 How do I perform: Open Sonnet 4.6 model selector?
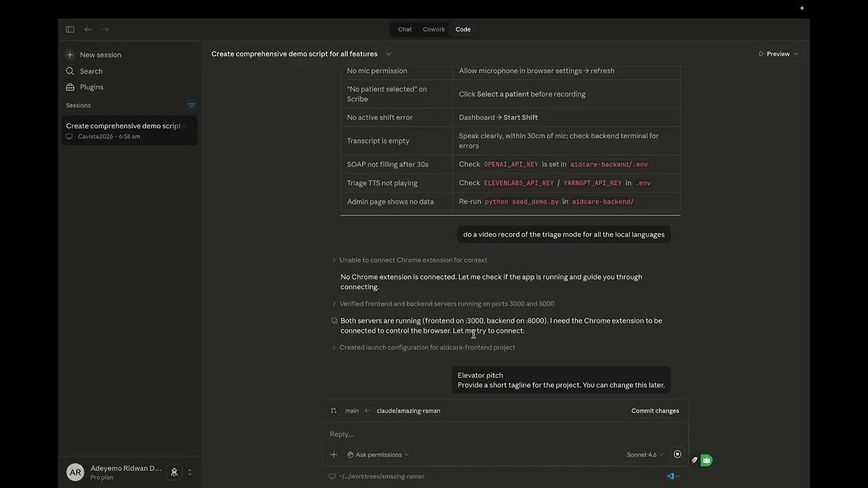click(645, 455)
